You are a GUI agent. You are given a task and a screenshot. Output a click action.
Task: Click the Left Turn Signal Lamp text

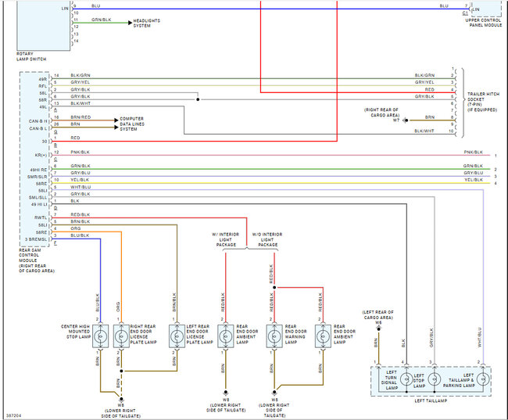click(388, 380)
